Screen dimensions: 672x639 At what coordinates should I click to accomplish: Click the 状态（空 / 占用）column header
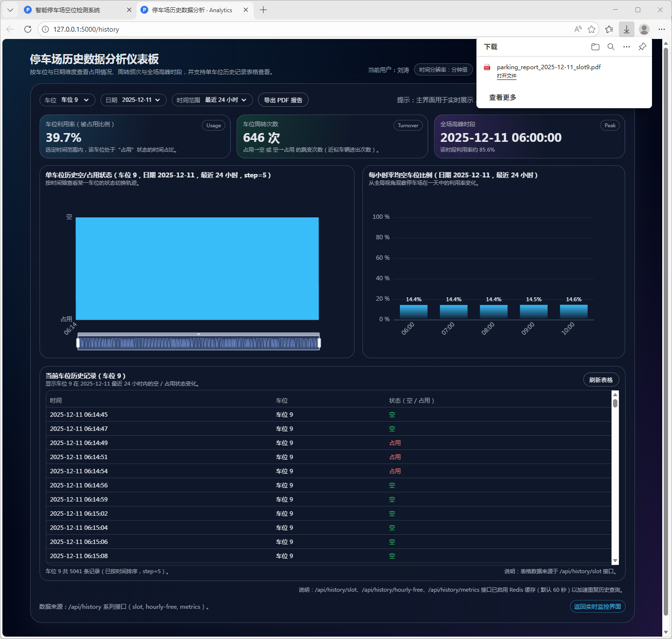click(412, 401)
